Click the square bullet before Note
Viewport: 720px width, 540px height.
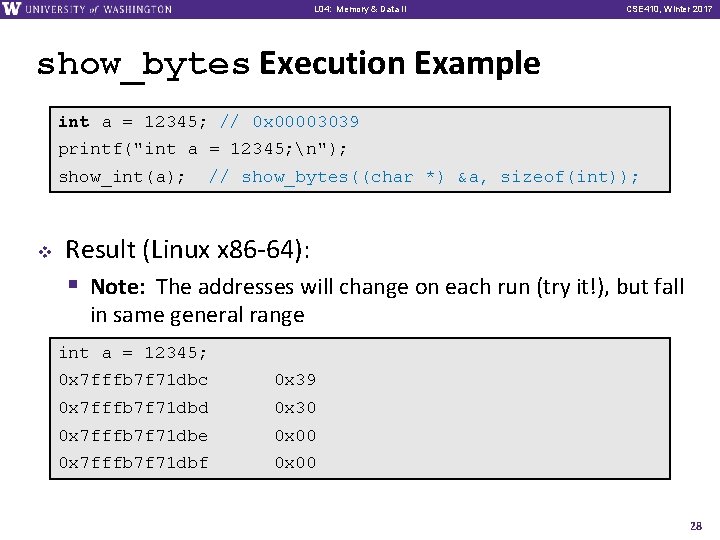tap(73, 284)
